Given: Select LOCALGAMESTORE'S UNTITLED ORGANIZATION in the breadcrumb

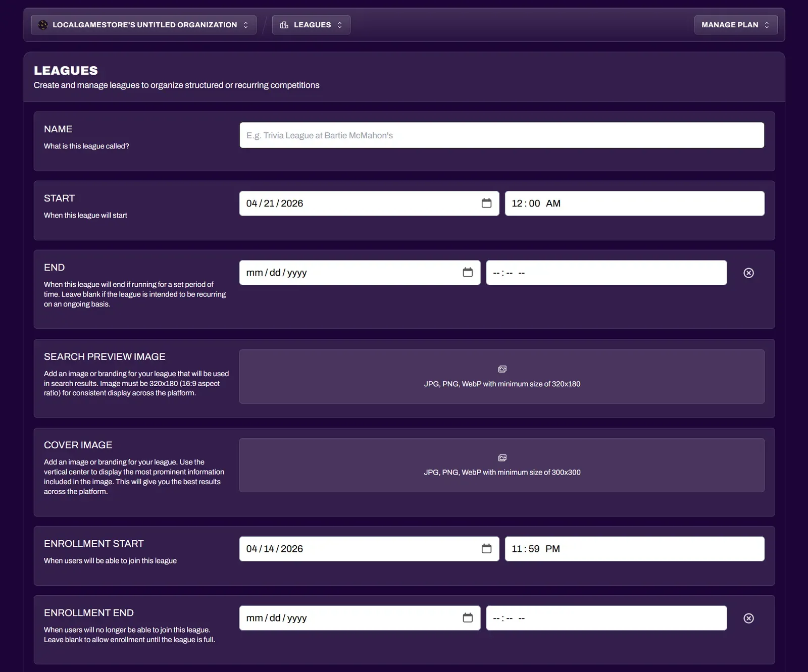Looking at the screenshot, I should pos(145,24).
